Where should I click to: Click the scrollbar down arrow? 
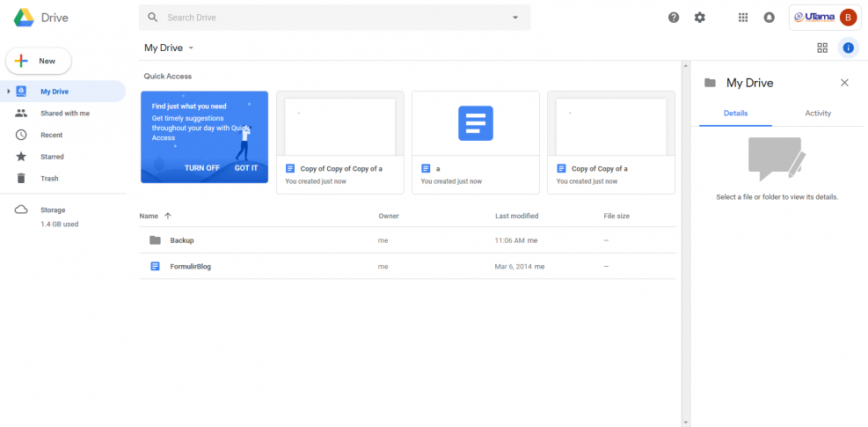point(686,423)
